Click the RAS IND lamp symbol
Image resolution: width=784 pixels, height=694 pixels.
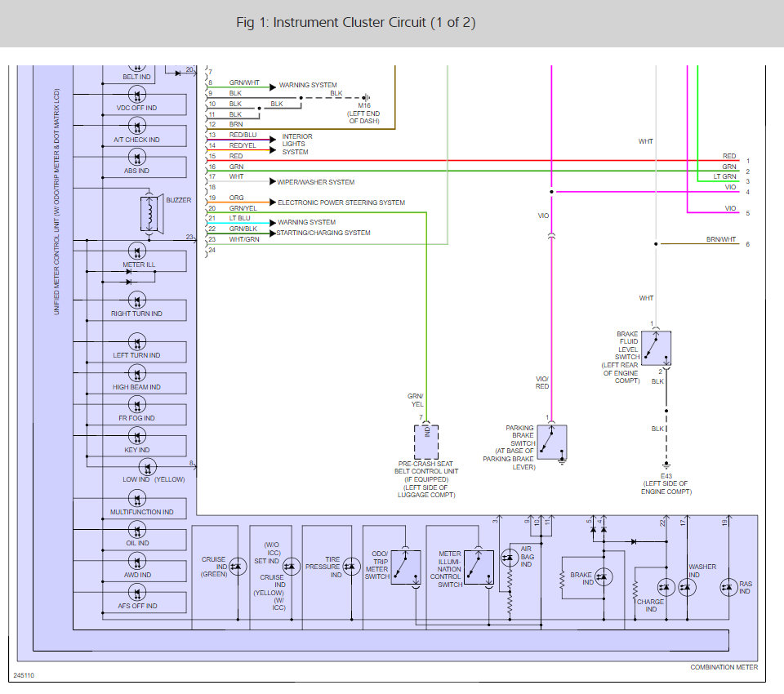(x=729, y=587)
